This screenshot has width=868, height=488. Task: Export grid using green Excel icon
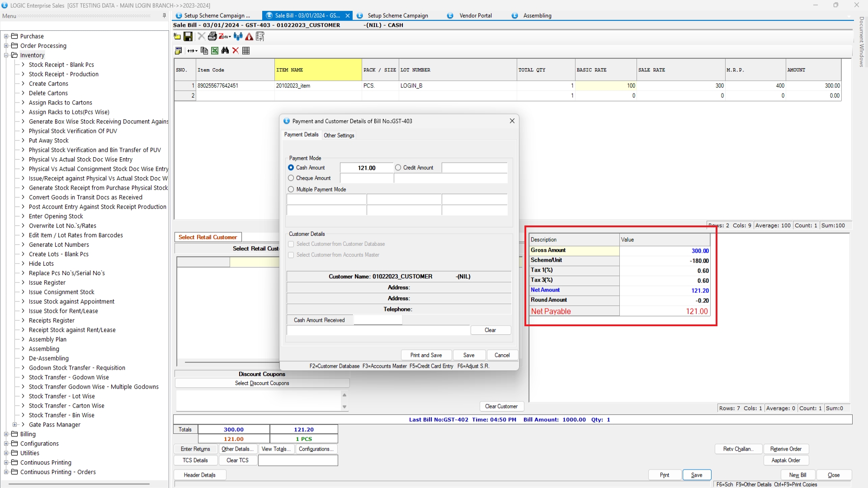tap(215, 51)
